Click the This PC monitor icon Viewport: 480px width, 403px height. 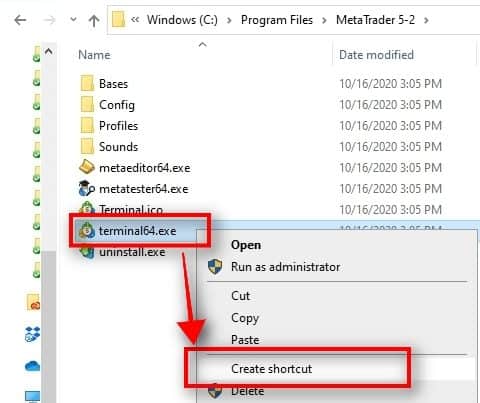click(33, 397)
